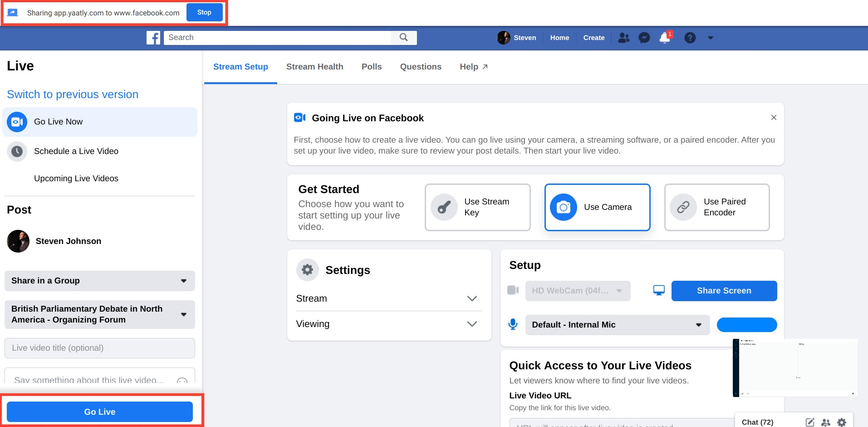Click the Live video title field
The width and height of the screenshot is (868, 427).
100,348
